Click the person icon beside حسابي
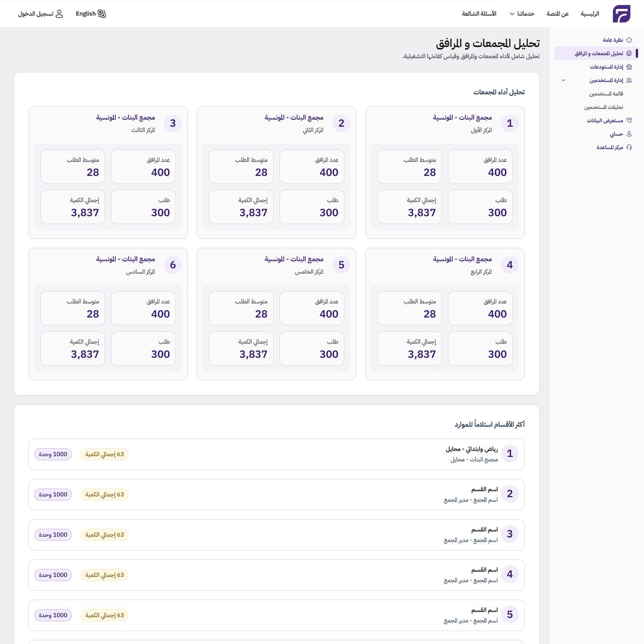 pos(629,134)
